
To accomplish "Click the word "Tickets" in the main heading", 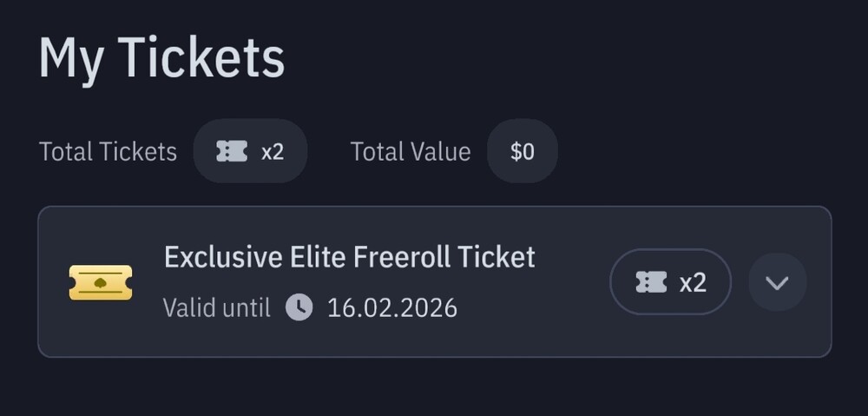I will [x=201, y=58].
